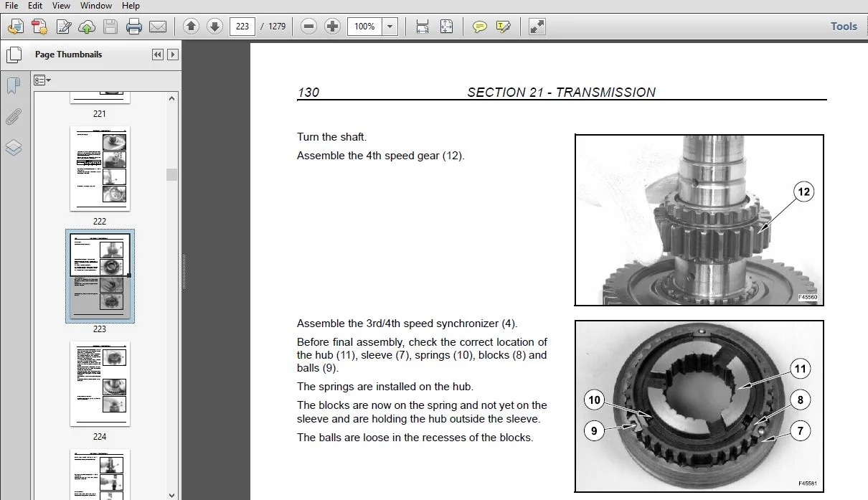The image size is (868, 500).
Task: Click the thumbnails scrollbar down arrow
Action: [x=171, y=494]
